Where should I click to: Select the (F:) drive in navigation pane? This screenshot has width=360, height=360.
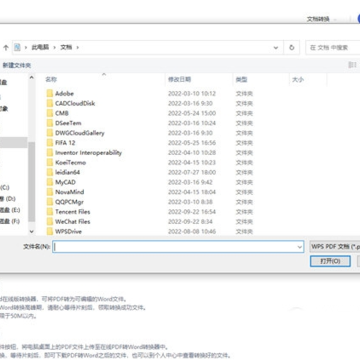pos(10,221)
